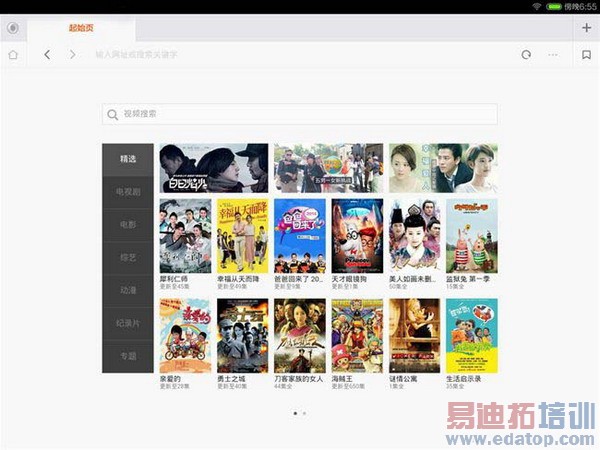The image size is (600, 450).
Task: Click the 幸福从天而降 title text
Action: pos(238,279)
